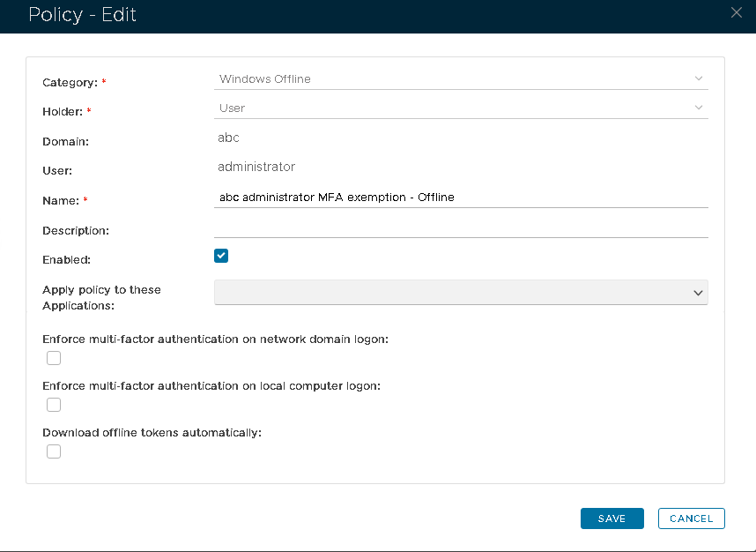
Task: Click the Domain value abc
Action: (x=228, y=138)
